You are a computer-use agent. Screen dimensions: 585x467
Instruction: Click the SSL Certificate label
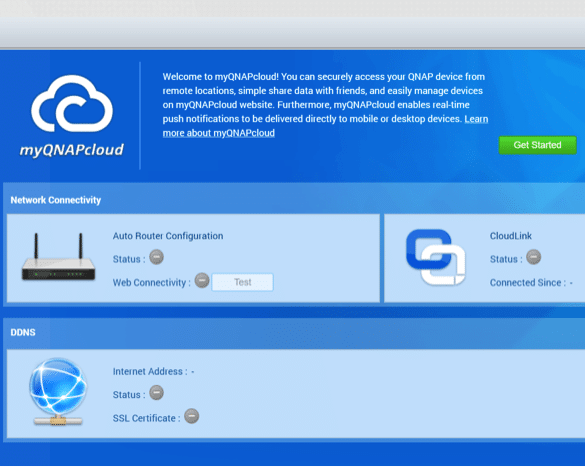146,418
